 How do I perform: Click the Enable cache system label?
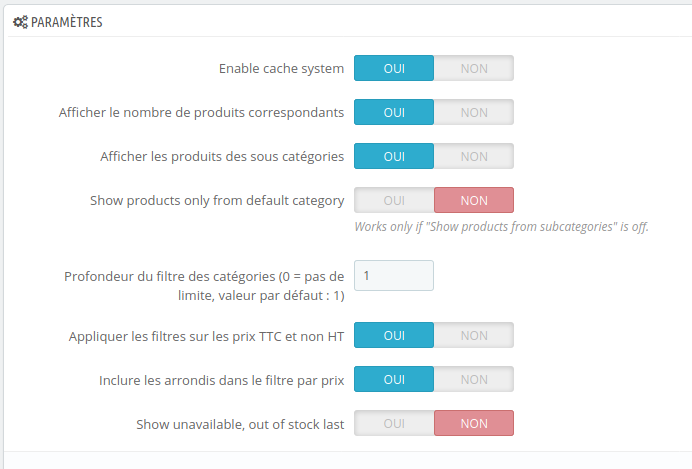coord(281,68)
